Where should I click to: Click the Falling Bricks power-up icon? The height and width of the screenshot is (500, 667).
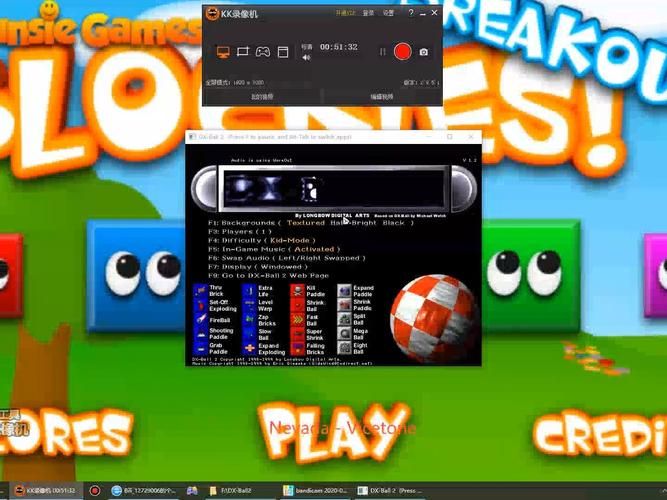[298, 349]
